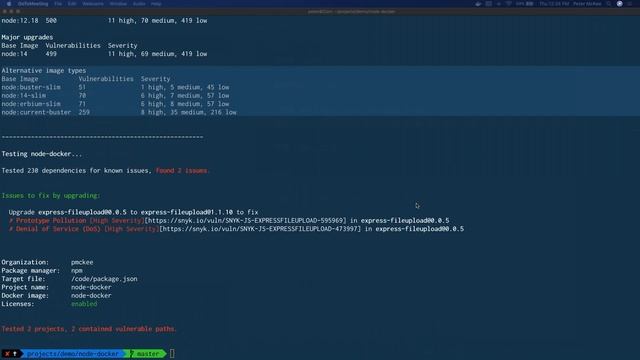Click the 'Issues to fix by upgrading' heading
Viewport: 640px width, 360px height.
click(51, 196)
